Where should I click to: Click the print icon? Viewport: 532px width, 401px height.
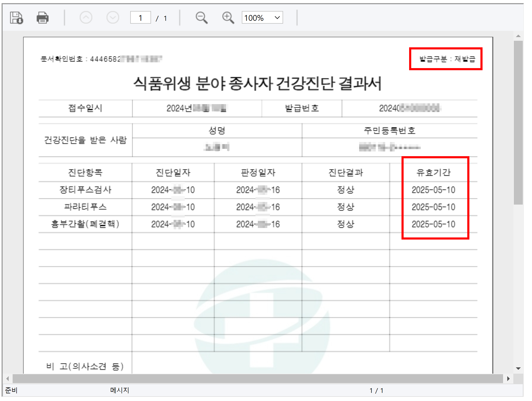42,18
